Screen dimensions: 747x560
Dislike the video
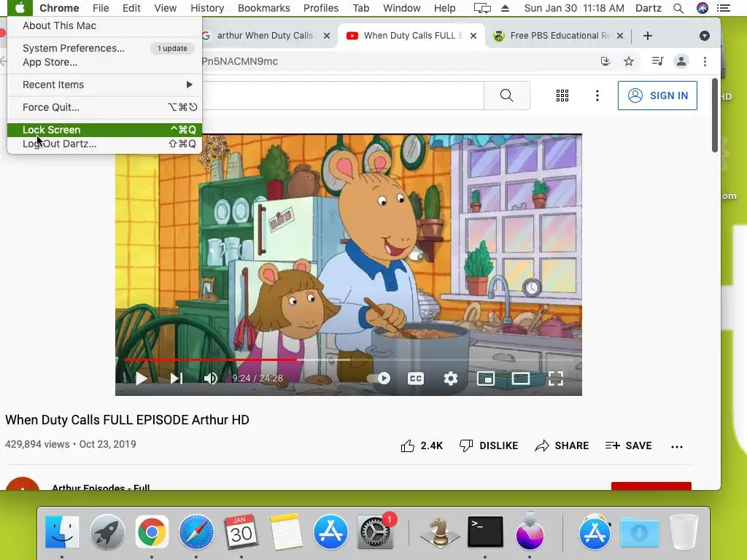488,446
